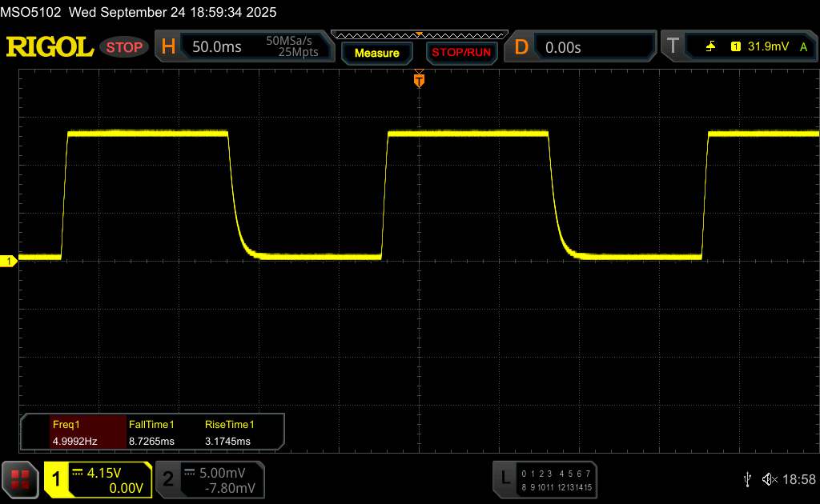The image size is (820, 504).
Task: Open the red grid function menu icon
Action: (21, 479)
